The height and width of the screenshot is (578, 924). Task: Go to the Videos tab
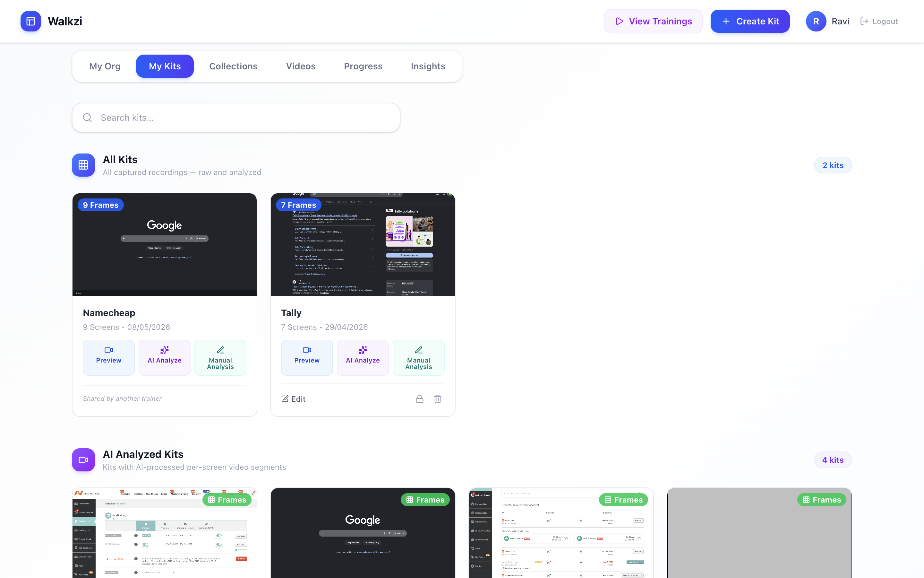click(301, 66)
